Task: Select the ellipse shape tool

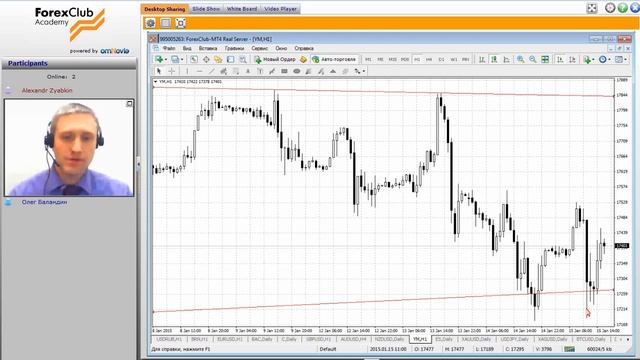Action: pyautogui.click(x=297, y=71)
